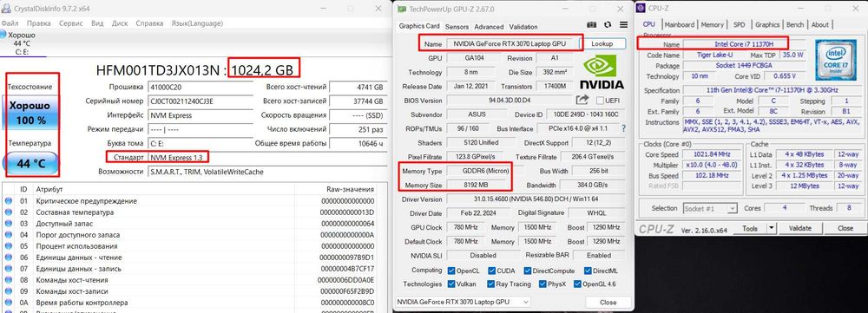868x313 pixels.
Task: Toggle the UEFI checkbox in GPU-Z
Action: [x=600, y=100]
